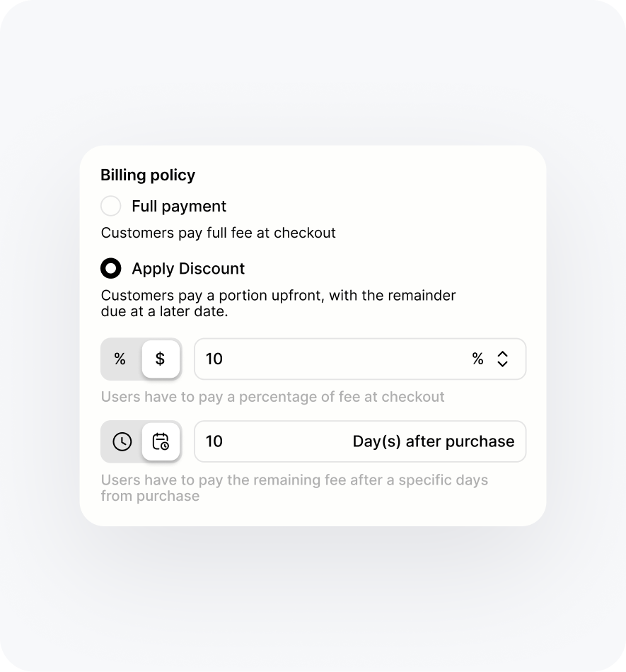
Task: Click the Billing policy heading
Action: click(148, 175)
